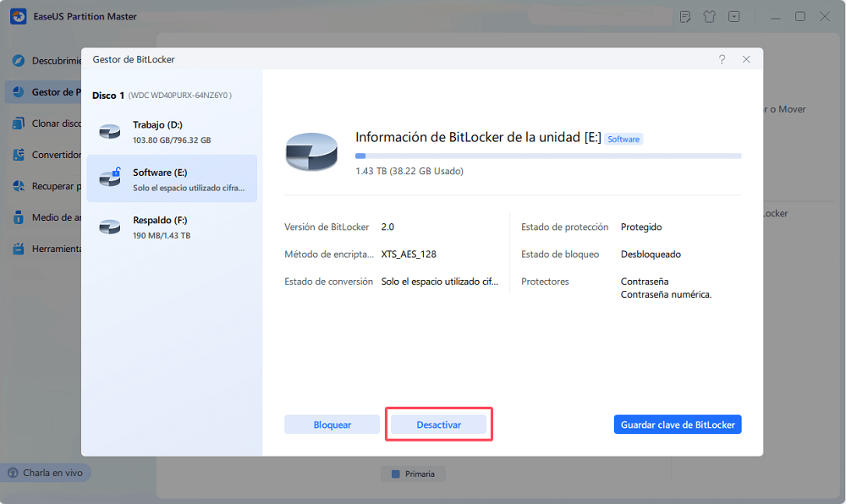846x504 pixels.
Task: Open Clonar disco in the sidebar
Action: coord(43,123)
